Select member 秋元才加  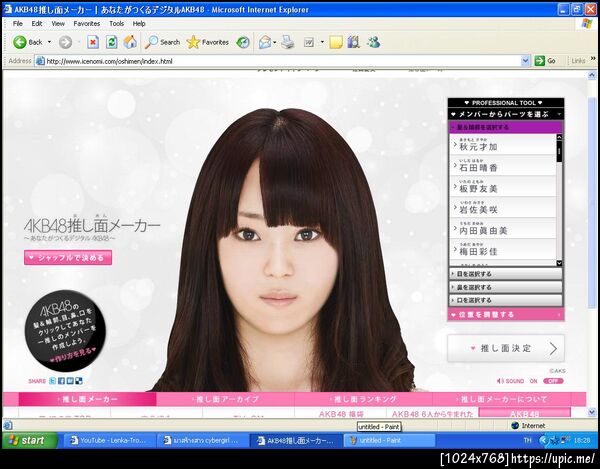[502, 144]
